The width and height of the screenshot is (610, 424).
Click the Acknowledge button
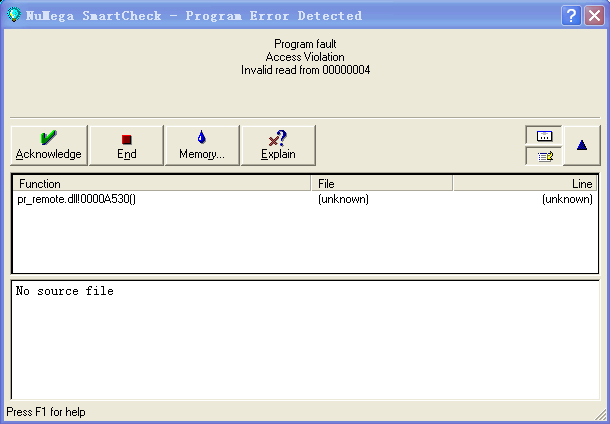49,145
